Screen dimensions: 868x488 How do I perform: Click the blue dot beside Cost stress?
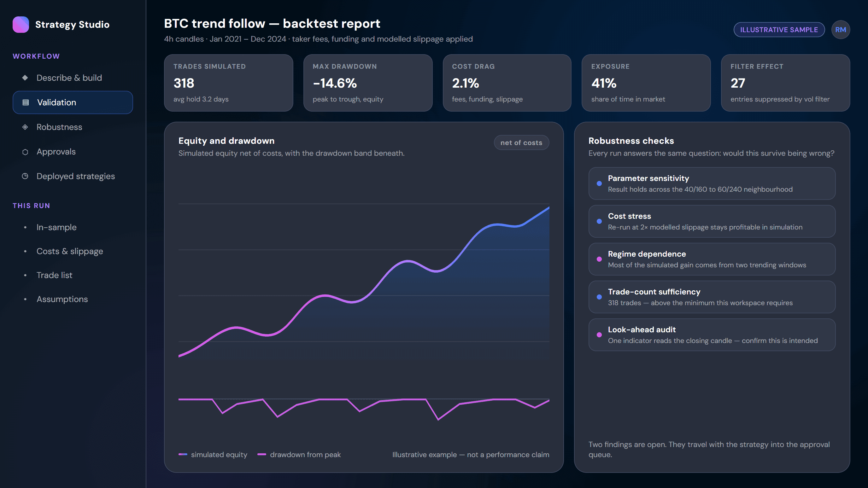point(599,221)
